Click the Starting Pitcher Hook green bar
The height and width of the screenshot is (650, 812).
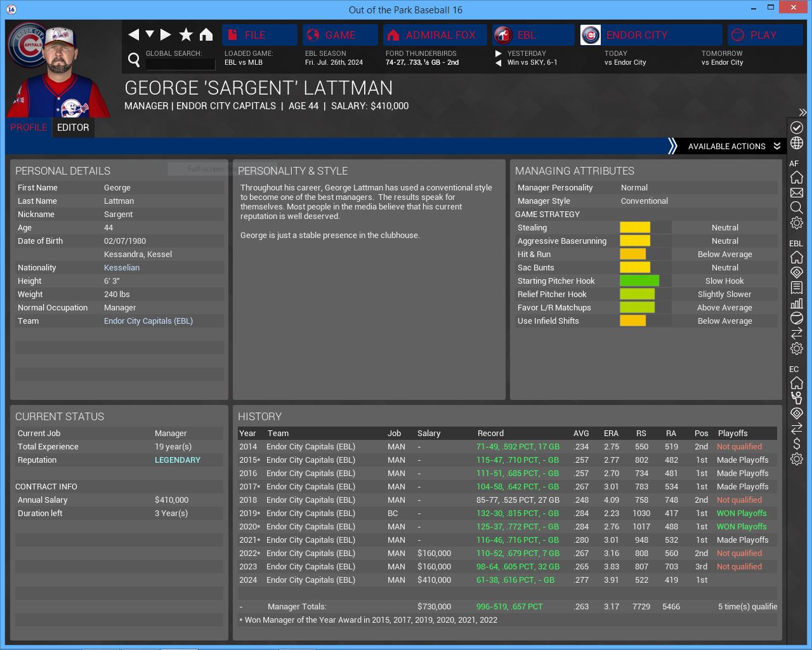tap(639, 281)
